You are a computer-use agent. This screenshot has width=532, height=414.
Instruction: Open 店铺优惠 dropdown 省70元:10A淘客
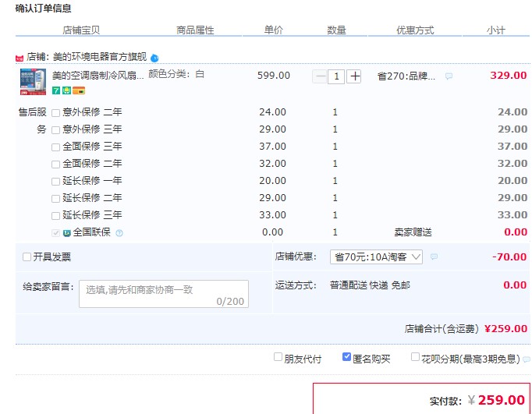point(376,257)
